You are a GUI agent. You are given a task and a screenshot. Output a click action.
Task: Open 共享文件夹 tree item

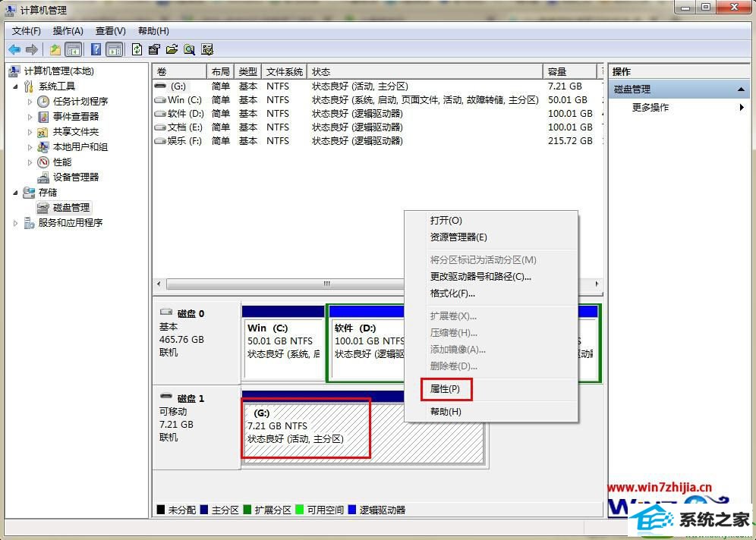[x=76, y=131]
